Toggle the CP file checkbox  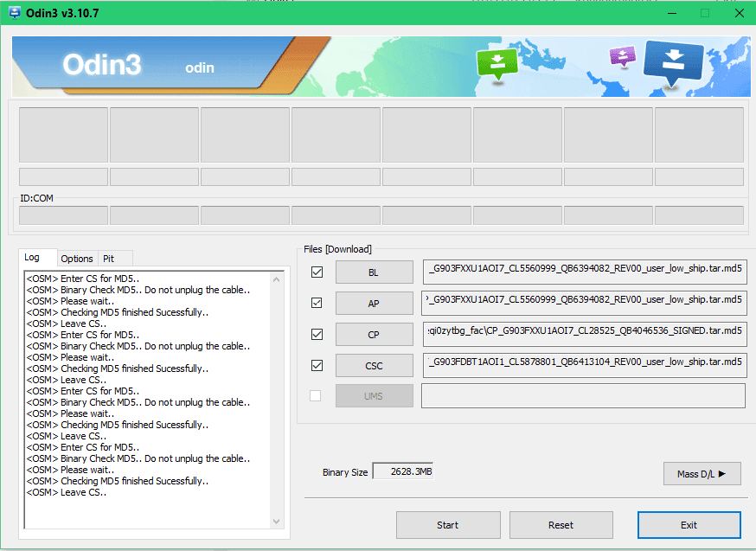pos(317,334)
